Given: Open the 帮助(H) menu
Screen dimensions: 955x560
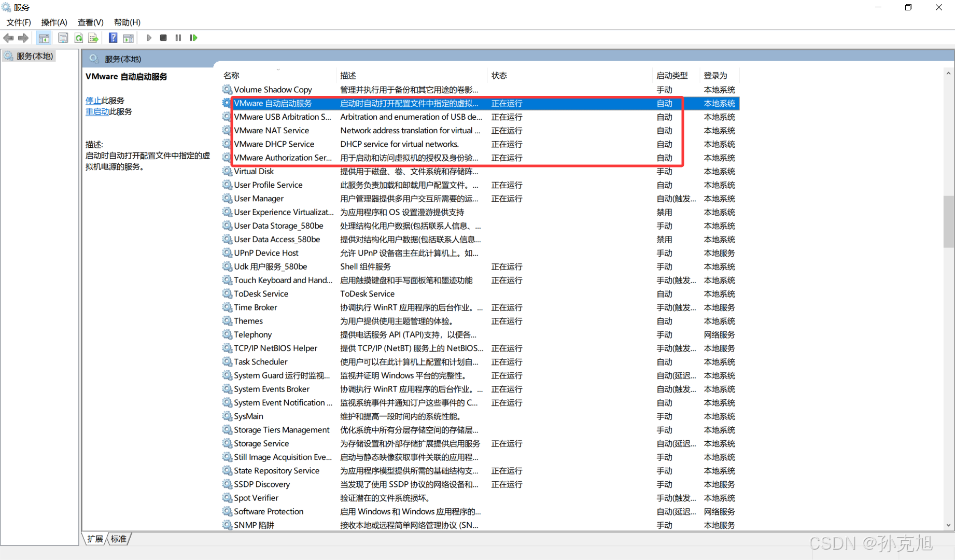Looking at the screenshot, I should click(127, 22).
